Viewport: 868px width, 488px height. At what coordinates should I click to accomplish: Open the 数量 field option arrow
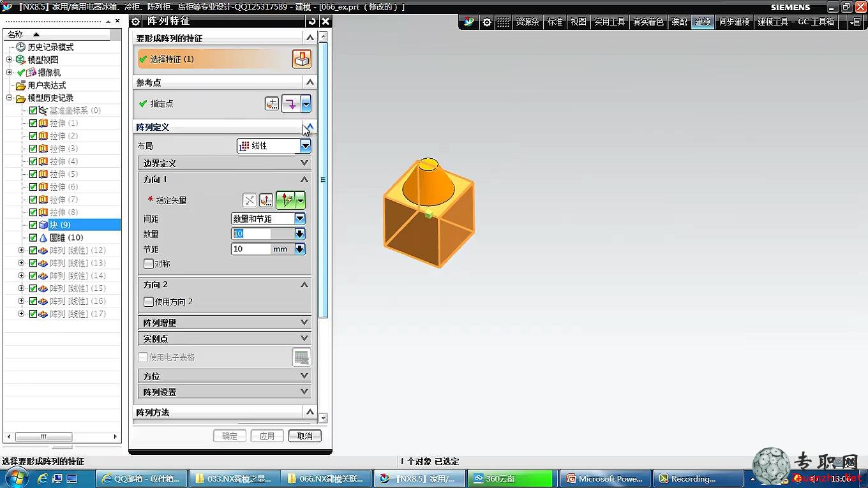pyautogui.click(x=300, y=233)
